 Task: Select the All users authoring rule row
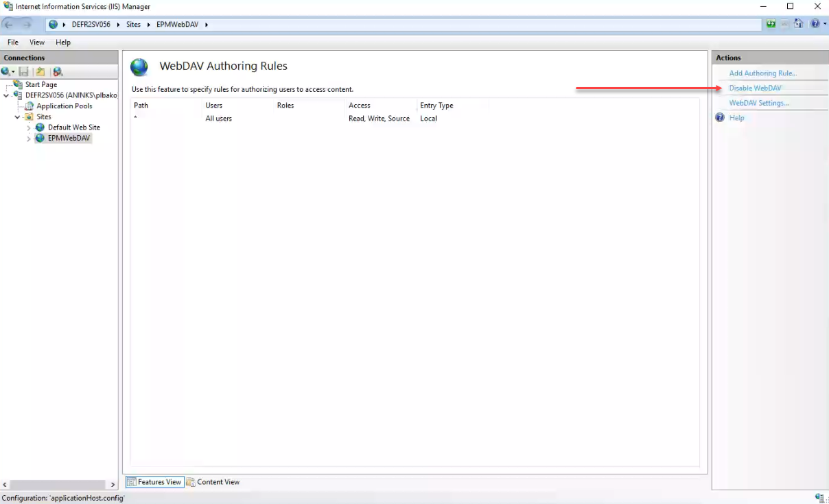click(219, 119)
